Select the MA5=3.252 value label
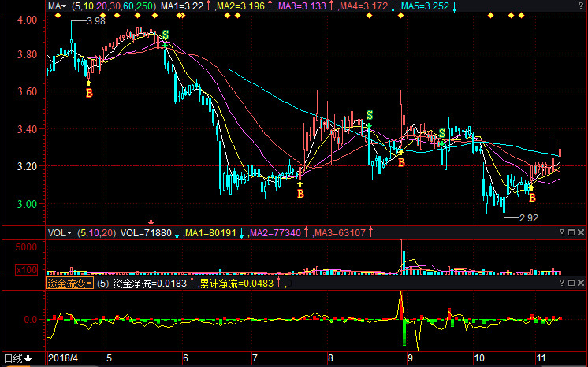 (x=426, y=6)
